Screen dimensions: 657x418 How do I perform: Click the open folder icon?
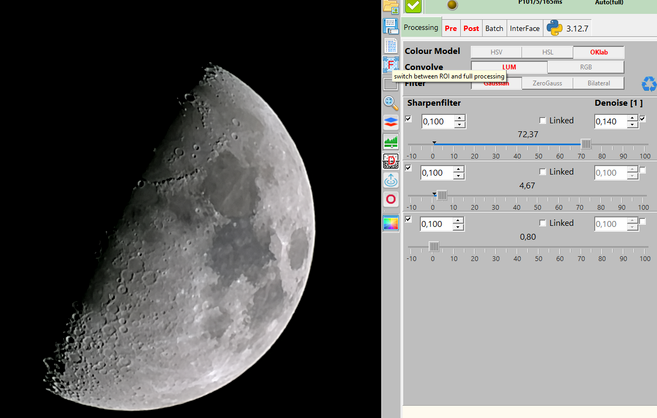391,7
